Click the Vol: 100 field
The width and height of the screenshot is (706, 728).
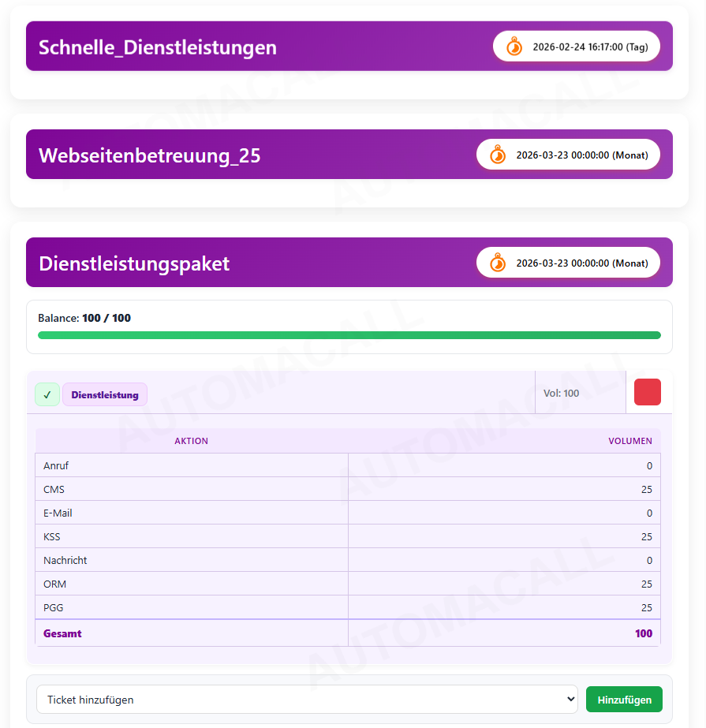[562, 393]
